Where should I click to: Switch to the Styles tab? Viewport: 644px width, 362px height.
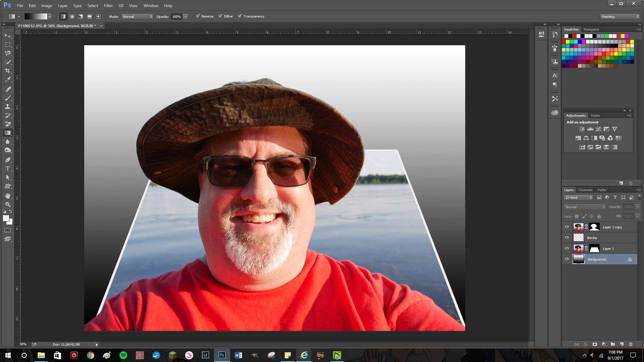(595, 116)
